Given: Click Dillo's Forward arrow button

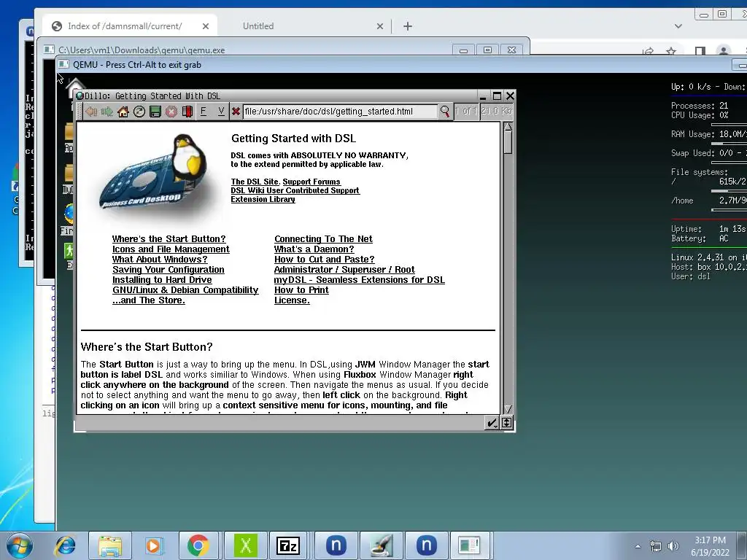Looking at the screenshot, I should click(x=107, y=112).
